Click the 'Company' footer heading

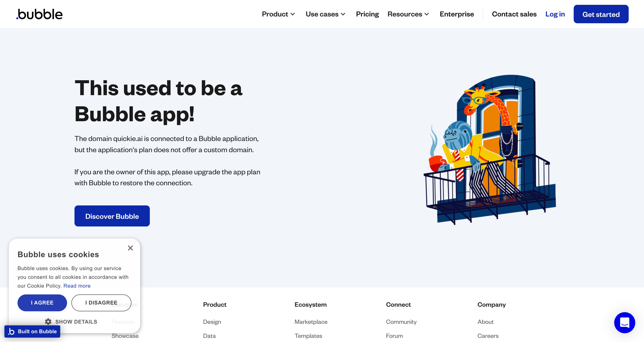click(x=491, y=305)
